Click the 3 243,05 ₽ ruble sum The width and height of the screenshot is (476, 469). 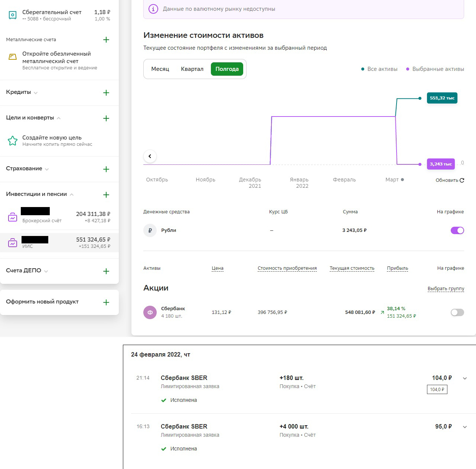(x=355, y=230)
